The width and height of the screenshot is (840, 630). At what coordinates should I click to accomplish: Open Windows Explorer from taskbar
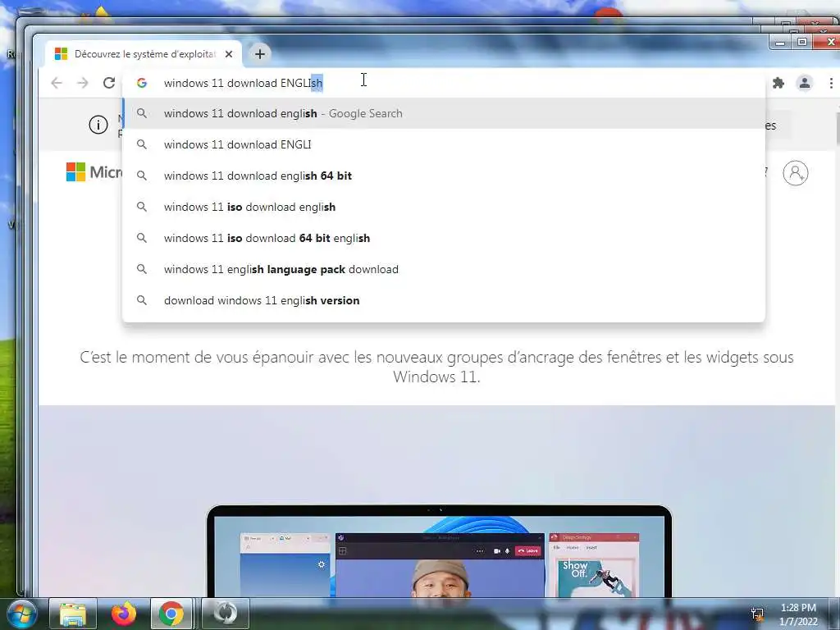(x=73, y=614)
